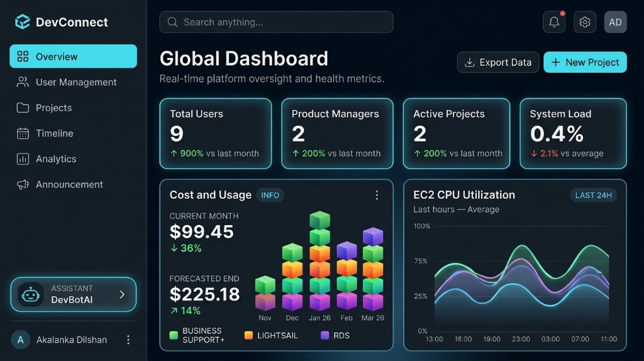Click the Overview grid icon
644x361 pixels.
(x=23, y=56)
